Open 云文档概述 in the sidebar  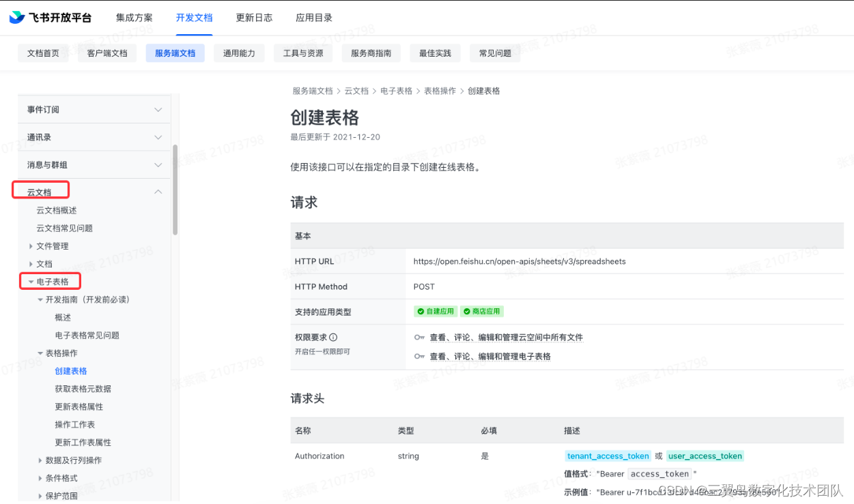(x=57, y=211)
